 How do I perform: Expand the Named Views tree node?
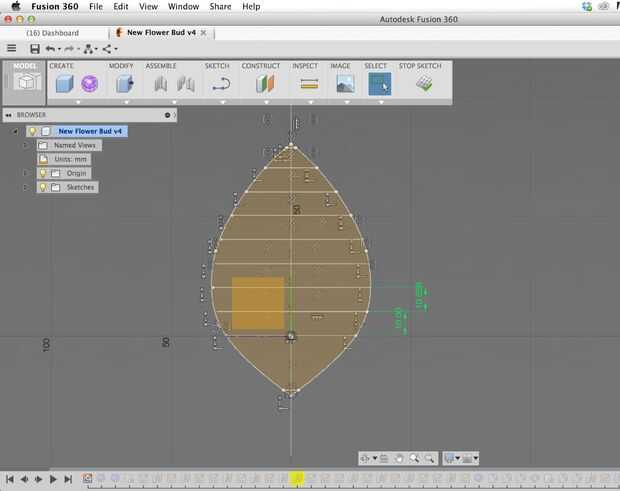(26, 145)
